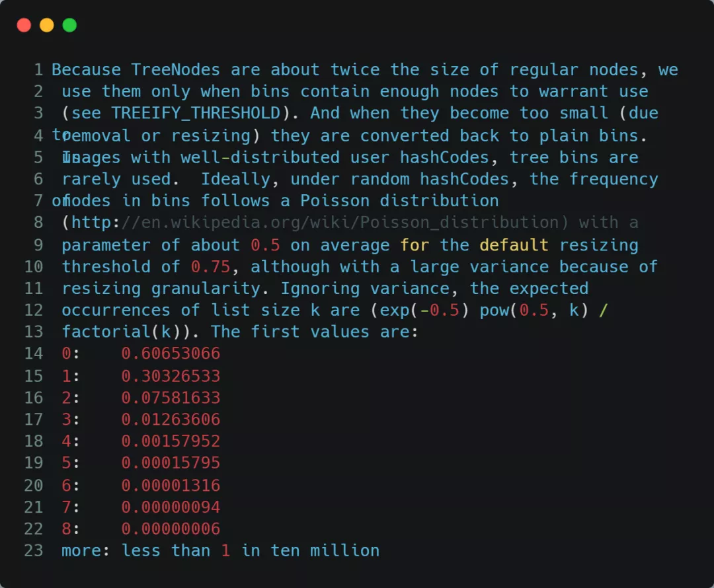
Task: Click the yellow minimize window dot
Action: [x=47, y=25]
